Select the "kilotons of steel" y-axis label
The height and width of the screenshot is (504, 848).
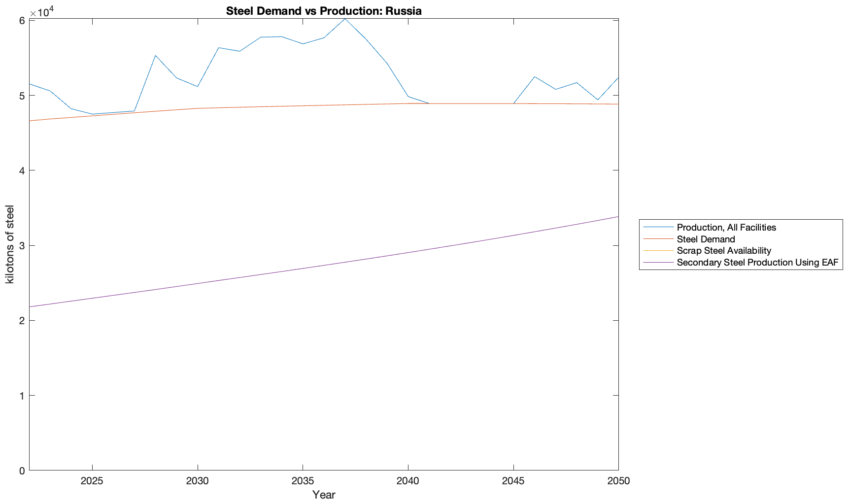(x=10, y=244)
